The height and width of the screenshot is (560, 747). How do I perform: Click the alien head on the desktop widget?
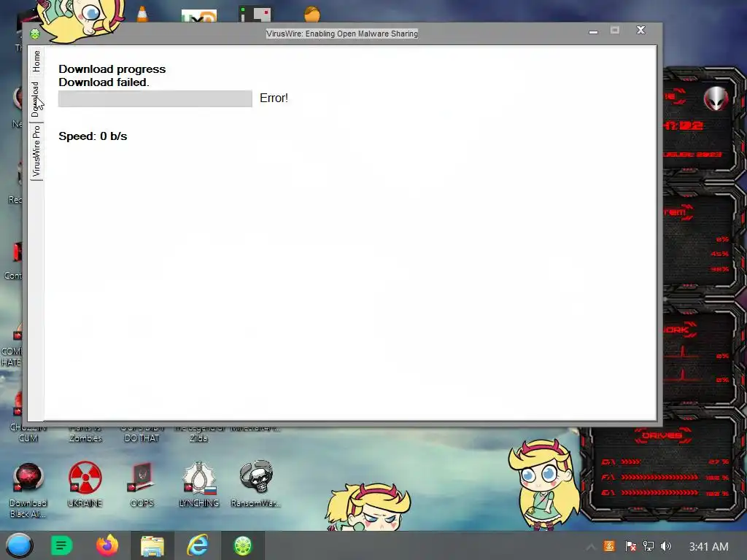coord(716,98)
